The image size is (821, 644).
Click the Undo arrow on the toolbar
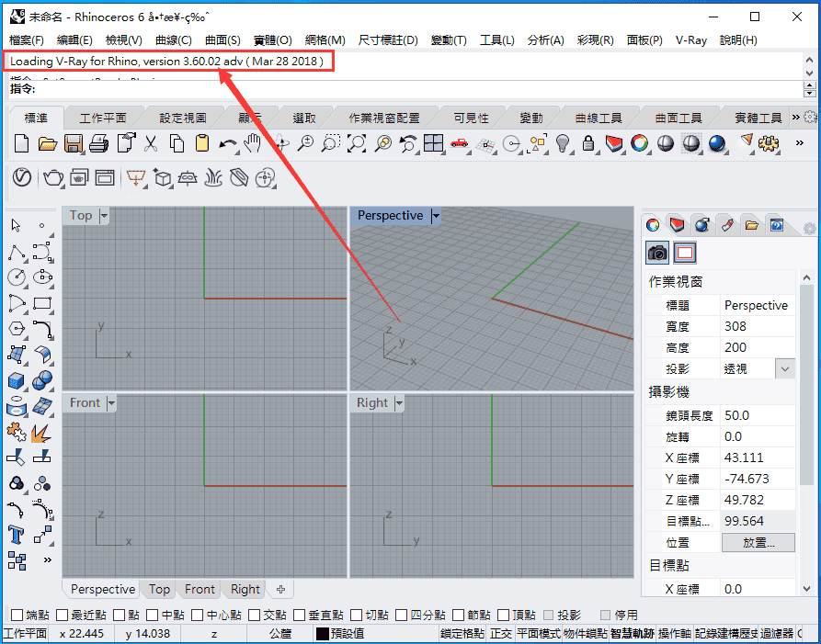pos(227,144)
